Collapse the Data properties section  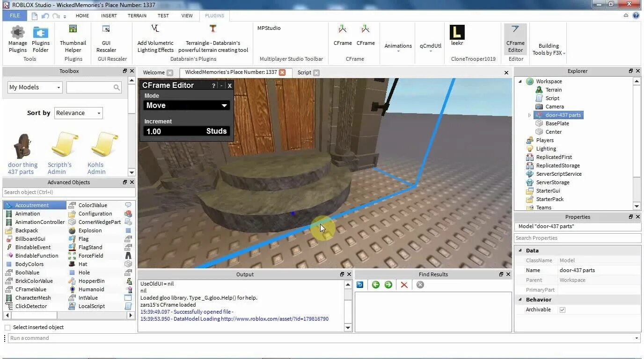tap(520, 251)
